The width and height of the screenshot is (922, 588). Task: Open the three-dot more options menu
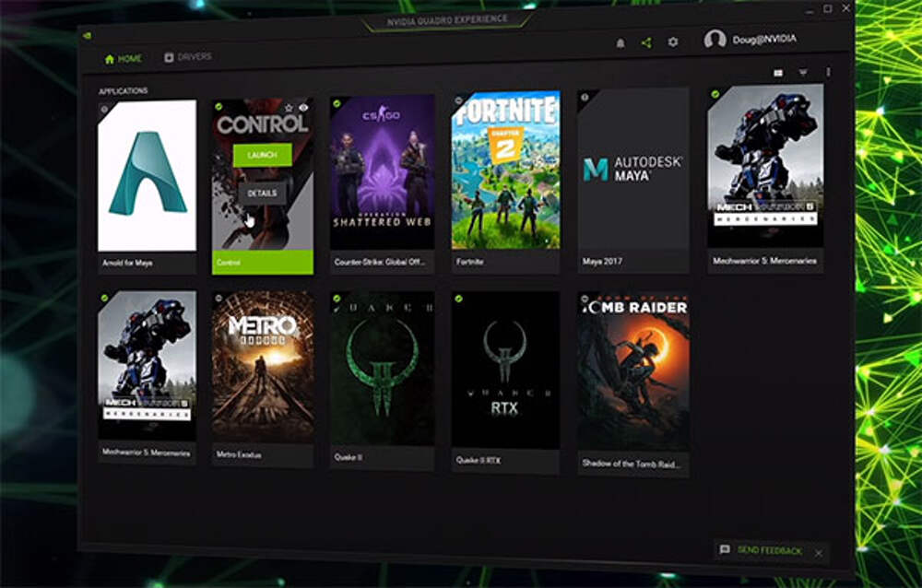[828, 72]
